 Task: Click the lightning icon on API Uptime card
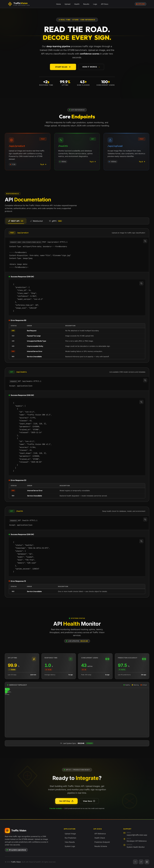[34, 659]
